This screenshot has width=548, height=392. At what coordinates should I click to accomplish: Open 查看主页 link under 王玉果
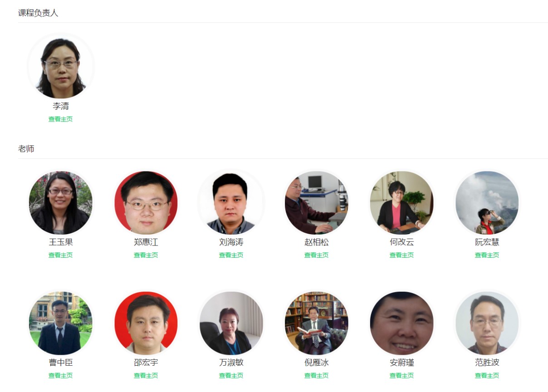pyautogui.click(x=61, y=255)
